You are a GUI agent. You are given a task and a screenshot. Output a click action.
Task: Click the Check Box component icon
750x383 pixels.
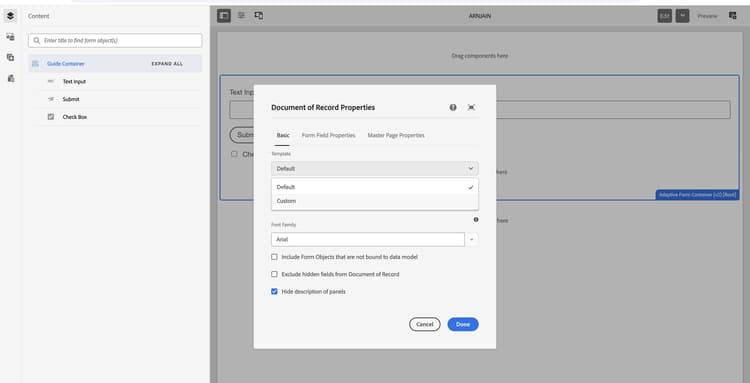(51, 117)
